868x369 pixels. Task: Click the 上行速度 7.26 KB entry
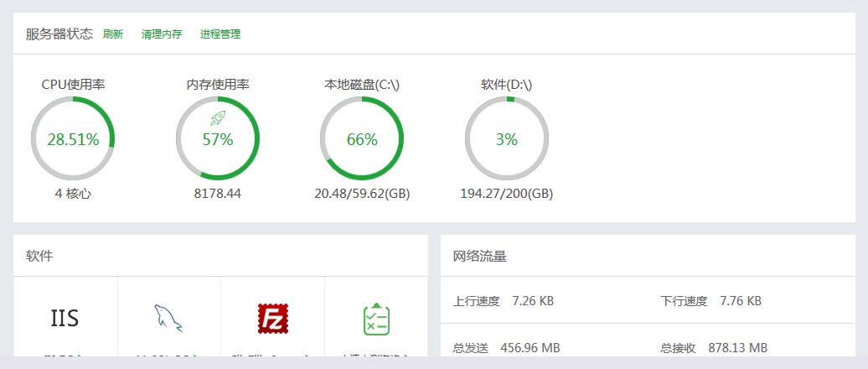(x=504, y=301)
